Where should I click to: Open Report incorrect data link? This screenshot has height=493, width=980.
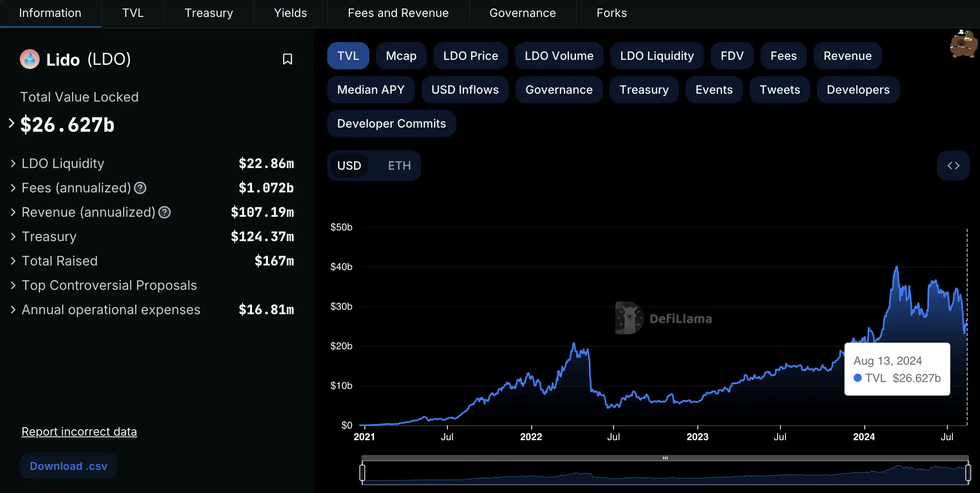coord(79,431)
